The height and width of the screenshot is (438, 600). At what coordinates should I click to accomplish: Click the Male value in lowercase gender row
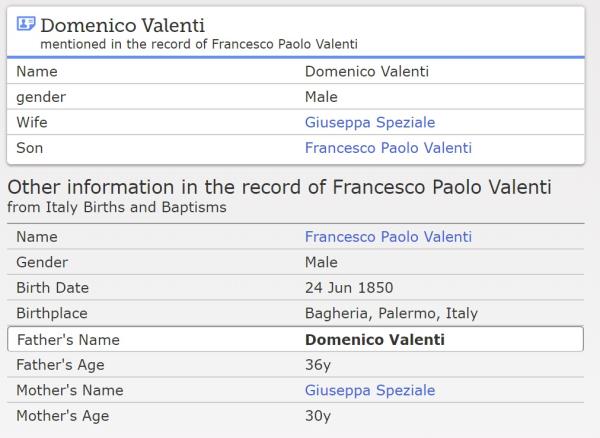point(321,97)
